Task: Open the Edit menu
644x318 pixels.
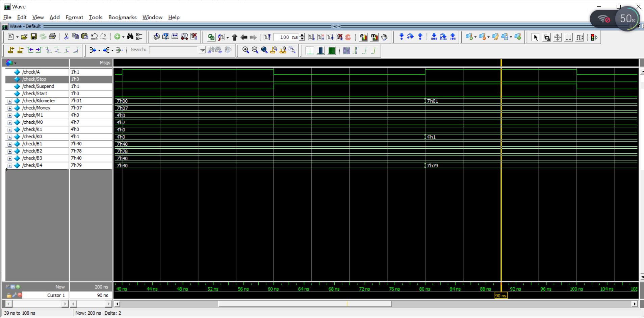Action: coord(22,17)
